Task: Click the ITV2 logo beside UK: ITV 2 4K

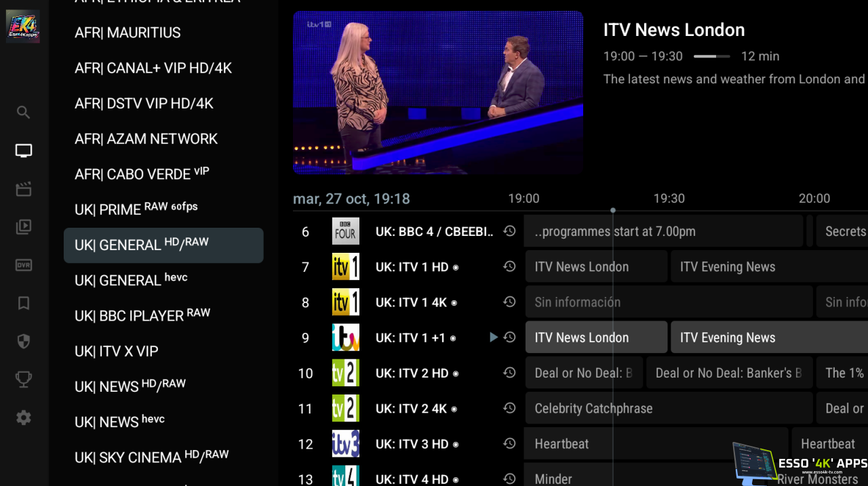Action: tap(346, 408)
